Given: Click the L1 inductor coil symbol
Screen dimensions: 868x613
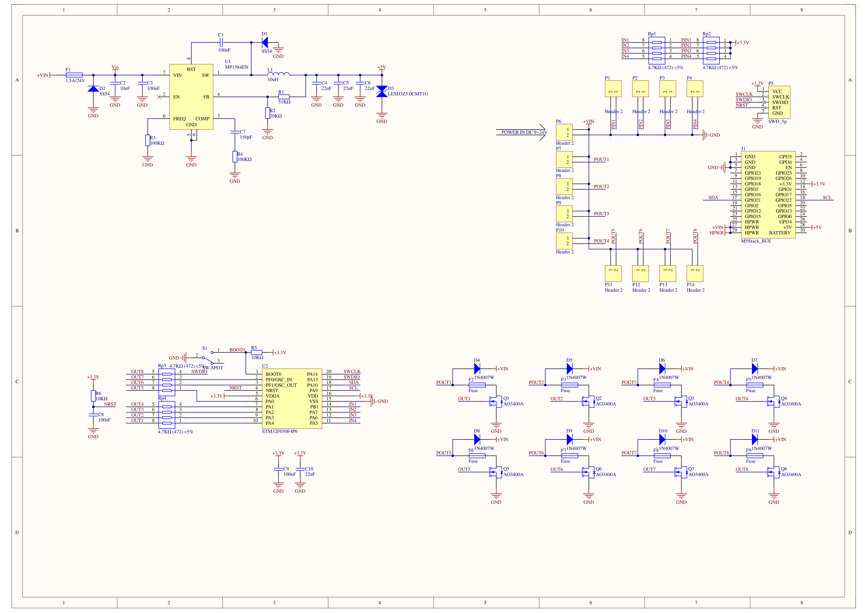Looking at the screenshot, I should [x=279, y=74].
